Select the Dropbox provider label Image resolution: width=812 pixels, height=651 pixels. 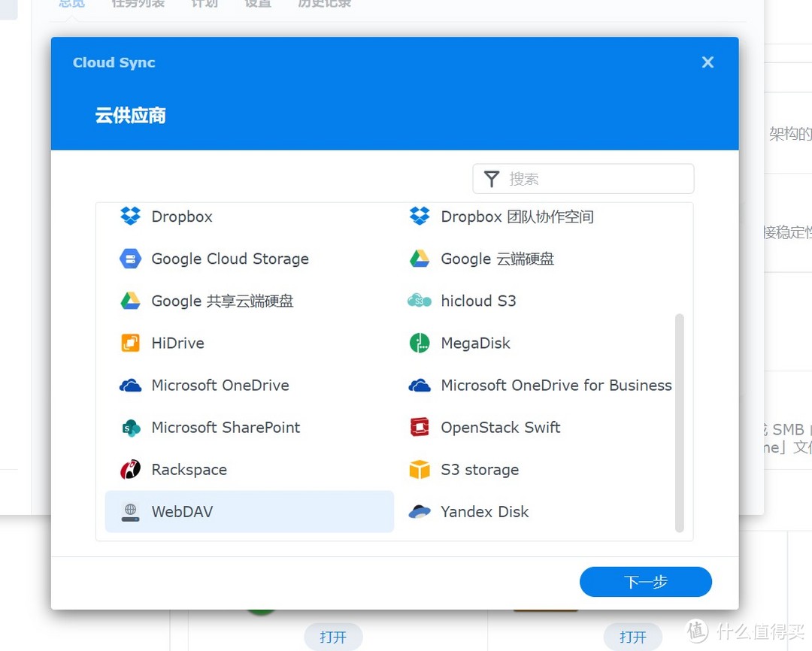pyautogui.click(x=182, y=216)
